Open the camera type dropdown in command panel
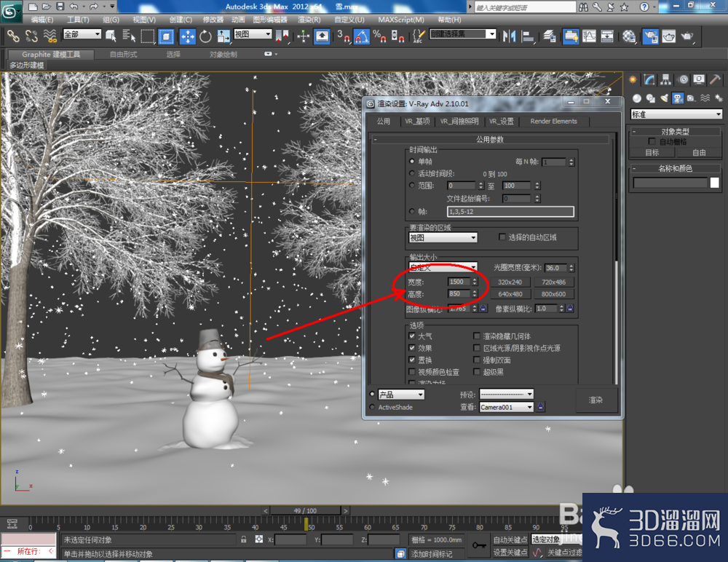Screen dimensions: 728x562 tap(676, 114)
